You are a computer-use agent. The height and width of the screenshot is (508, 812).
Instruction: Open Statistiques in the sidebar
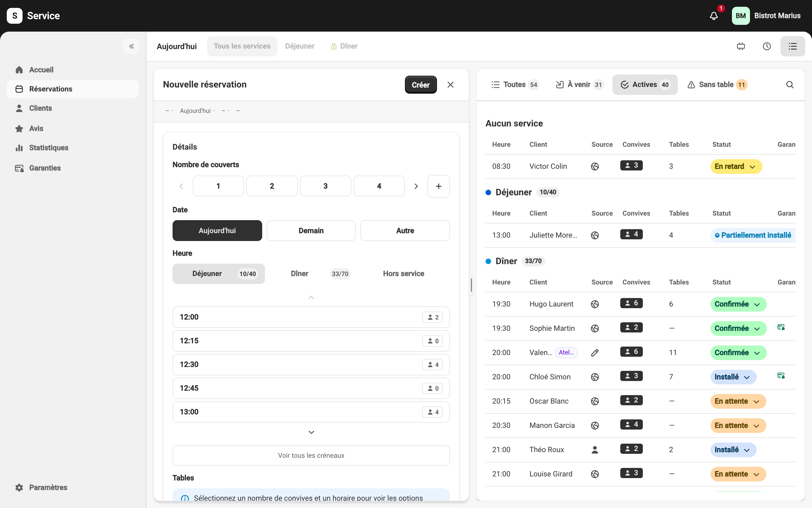tap(72, 148)
